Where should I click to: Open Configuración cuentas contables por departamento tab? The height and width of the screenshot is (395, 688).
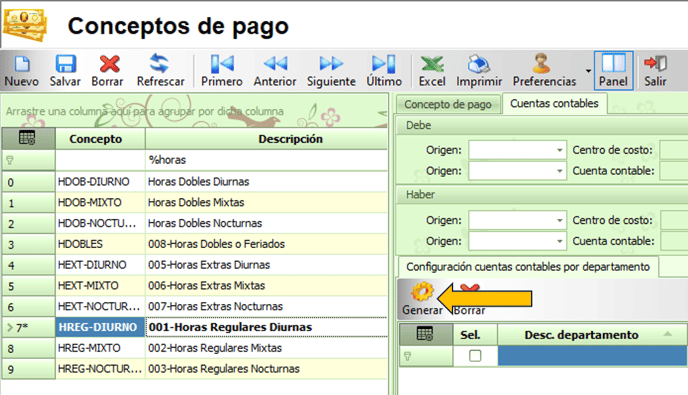pyautogui.click(x=528, y=267)
